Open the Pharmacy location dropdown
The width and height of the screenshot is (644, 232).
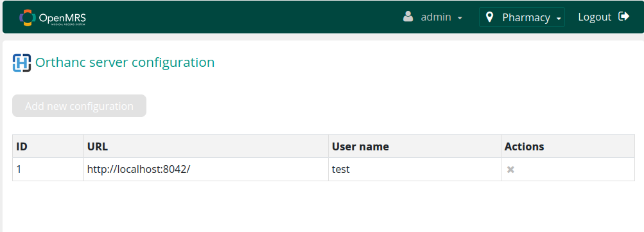[x=521, y=17]
